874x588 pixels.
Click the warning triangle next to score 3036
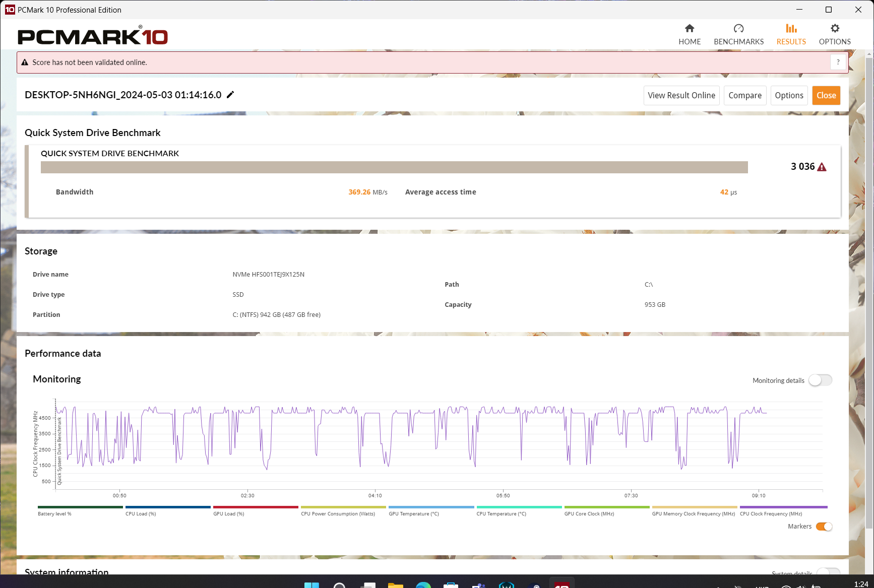[822, 166]
